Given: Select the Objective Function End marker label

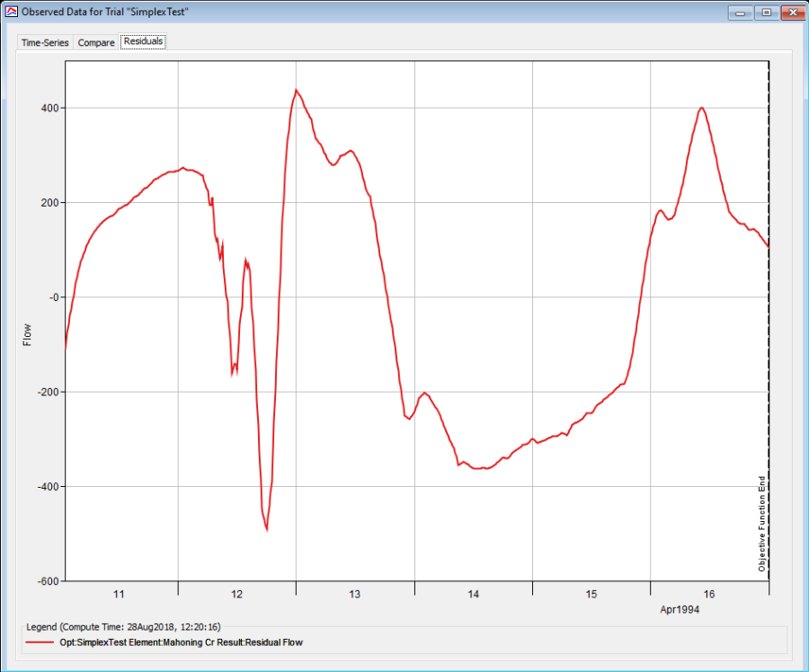Looking at the screenshot, I should click(761, 523).
